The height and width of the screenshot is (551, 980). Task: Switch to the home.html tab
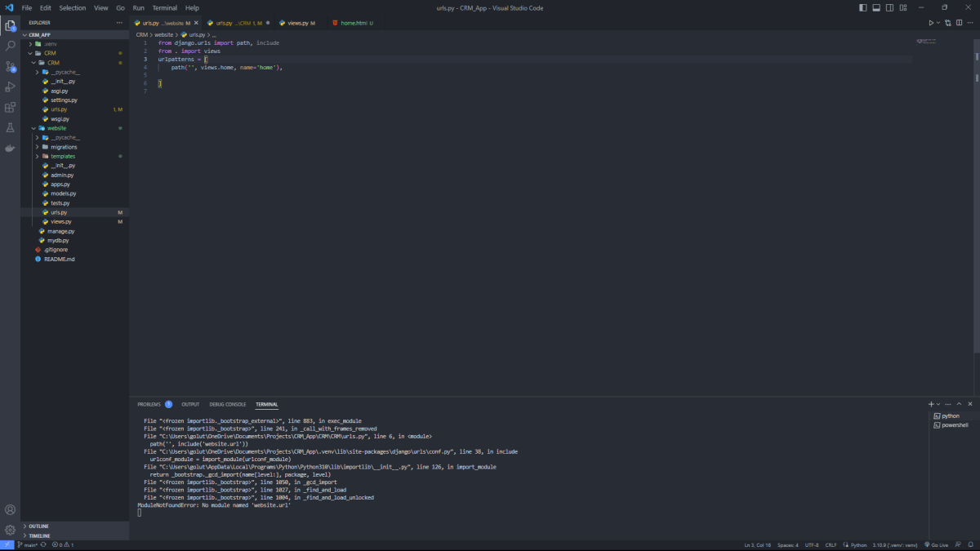(x=352, y=23)
